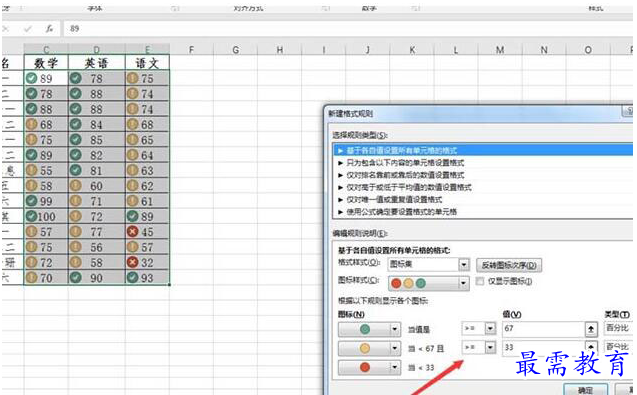Select the highlighted first rule type in list

coord(483,150)
